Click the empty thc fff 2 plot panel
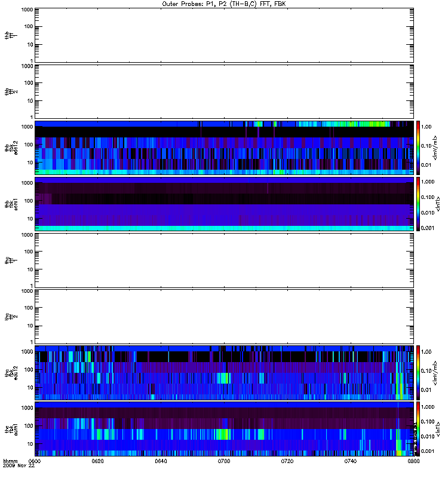 (x=224, y=317)
